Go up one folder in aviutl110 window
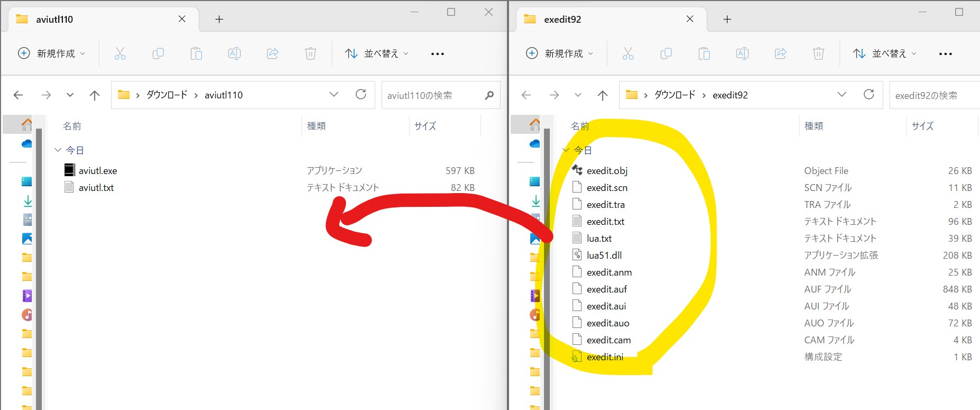Viewport: 980px width, 410px height. (x=95, y=95)
